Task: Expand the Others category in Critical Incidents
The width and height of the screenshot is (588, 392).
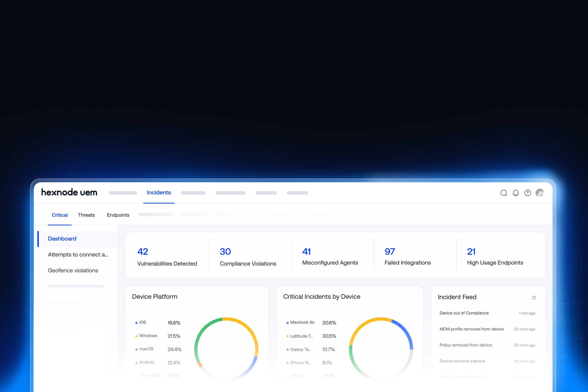Action: (x=296, y=375)
